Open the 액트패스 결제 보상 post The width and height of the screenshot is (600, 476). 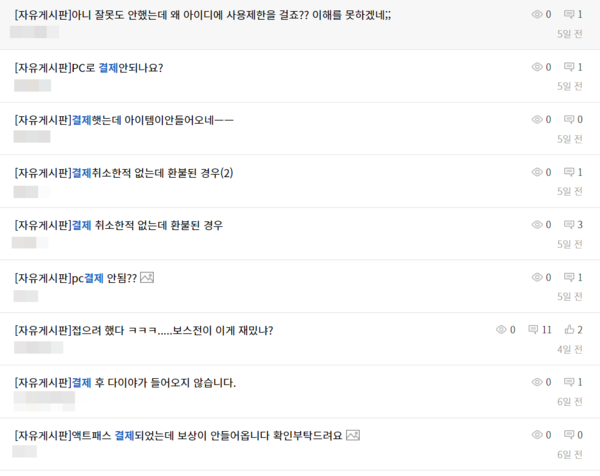178,435
